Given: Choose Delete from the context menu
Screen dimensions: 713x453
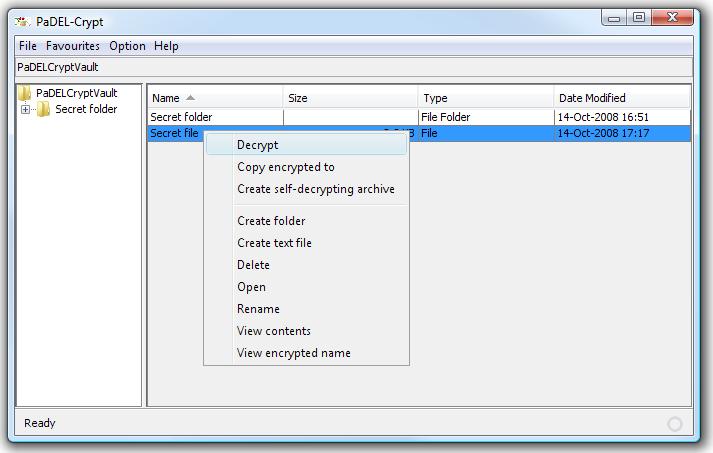Looking at the screenshot, I should pos(253,265).
